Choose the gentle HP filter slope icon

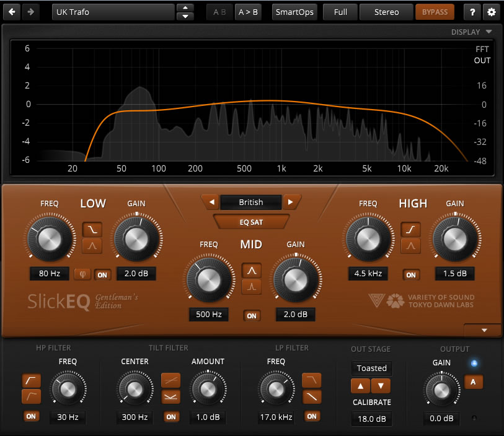[31, 396]
